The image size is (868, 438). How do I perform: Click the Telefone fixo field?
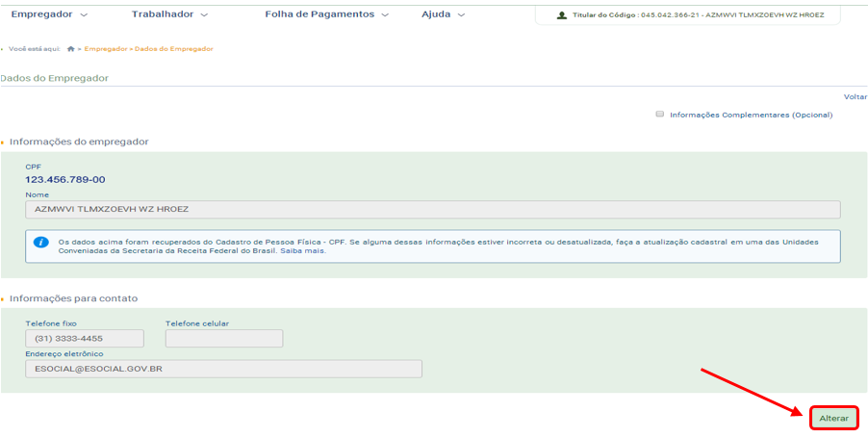point(85,338)
